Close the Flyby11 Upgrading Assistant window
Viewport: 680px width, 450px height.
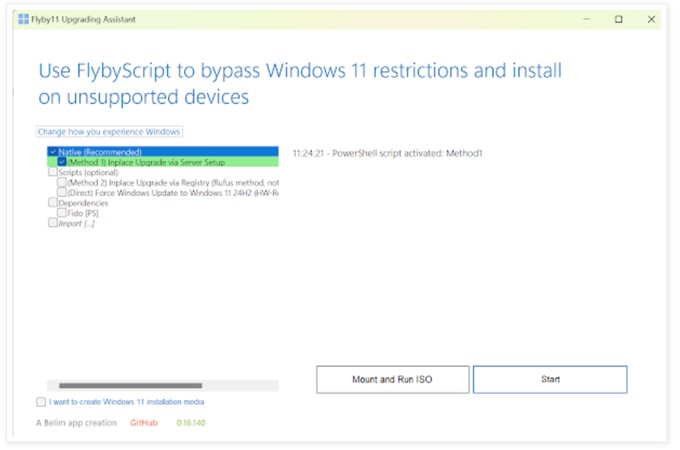[651, 18]
